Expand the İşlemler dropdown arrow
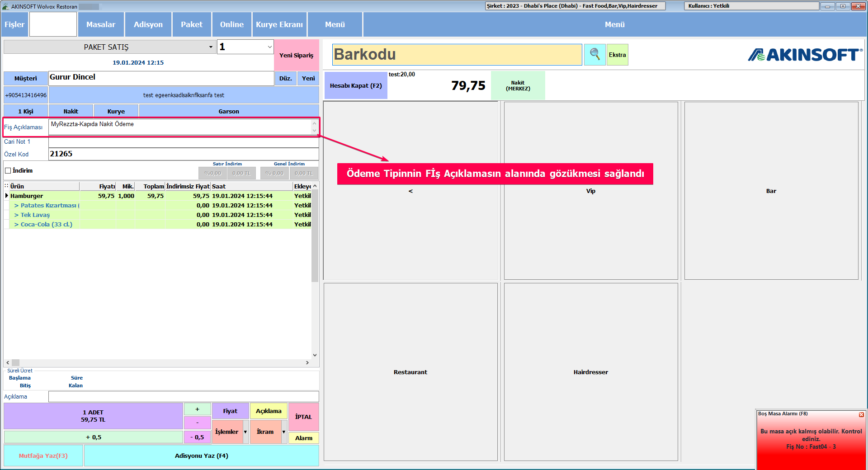The width and height of the screenshot is (868, 470). coord(245,432)
